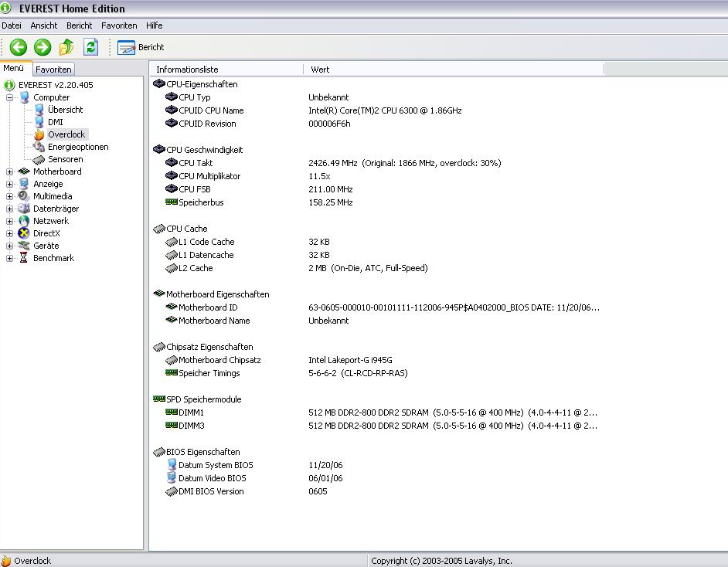This screenshot has height=567, width=728.
Task: Select the Speicherbus row
Action: click(376, 202)
